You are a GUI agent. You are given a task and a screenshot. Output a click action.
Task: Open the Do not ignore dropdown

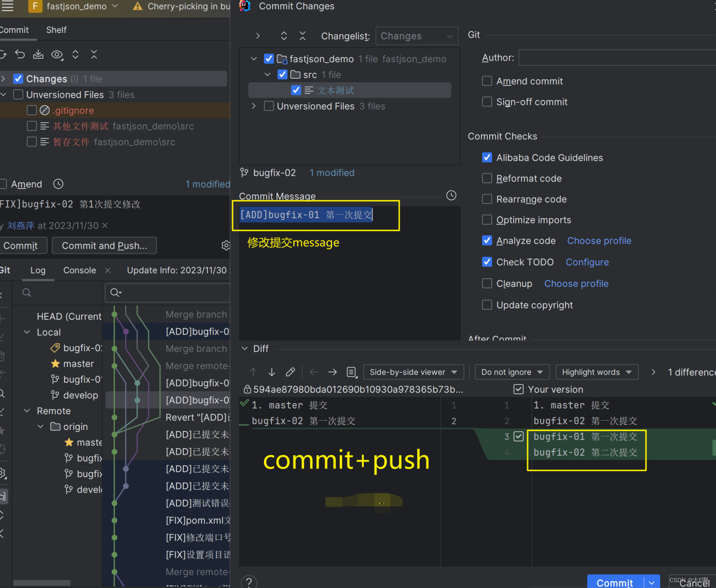click(x=512, y=372)
